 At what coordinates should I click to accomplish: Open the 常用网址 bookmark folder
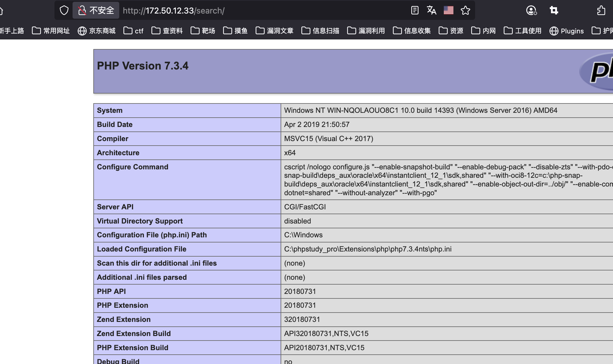point(51,31)
